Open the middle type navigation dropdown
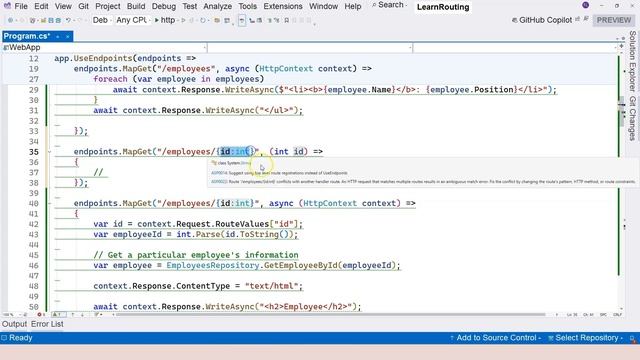The image size is (640, 360). point(310,48)
